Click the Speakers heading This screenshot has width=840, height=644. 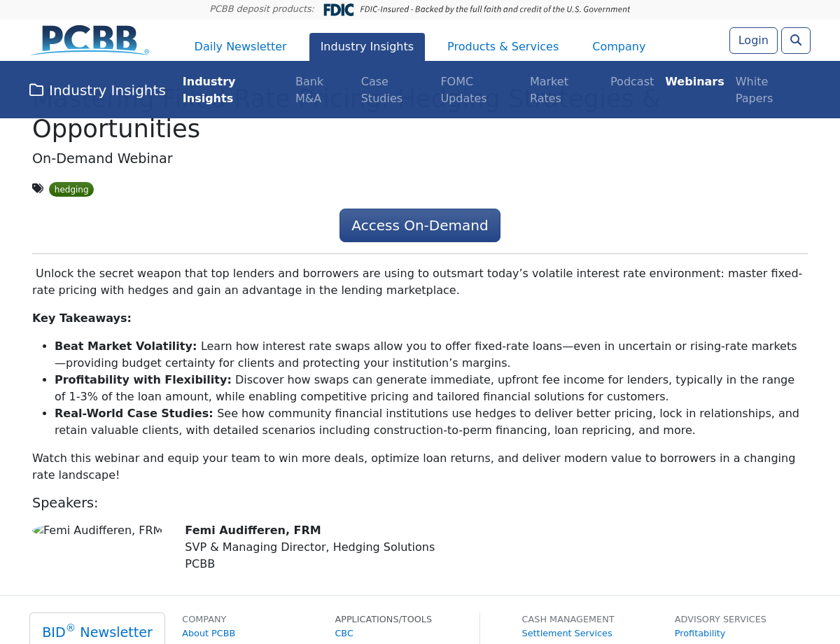click(65, 503)
